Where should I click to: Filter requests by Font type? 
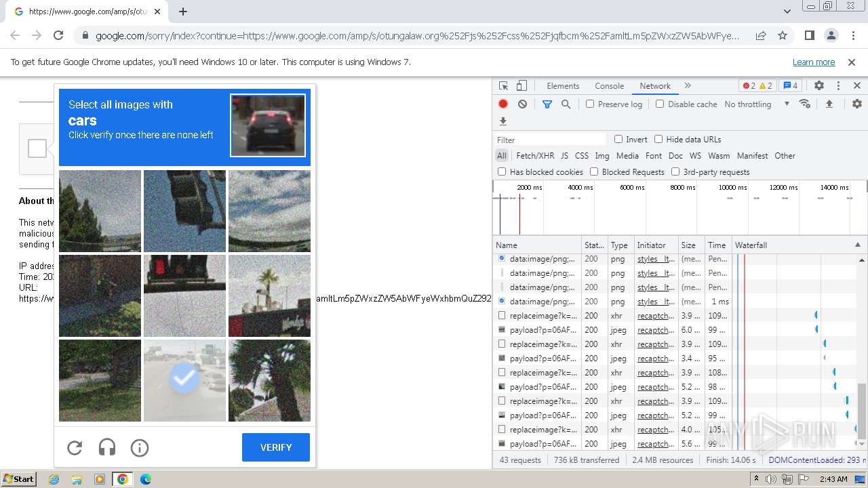(x=654, y=156)
